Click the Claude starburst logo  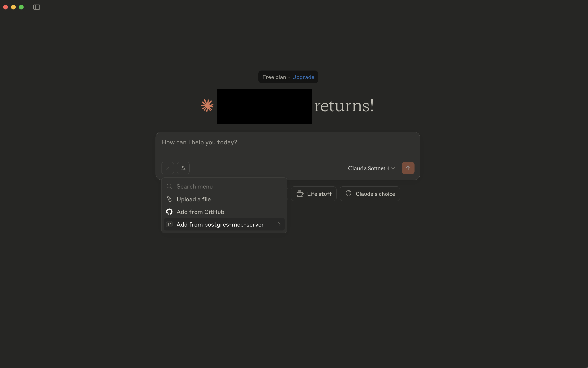coord(207,105)
